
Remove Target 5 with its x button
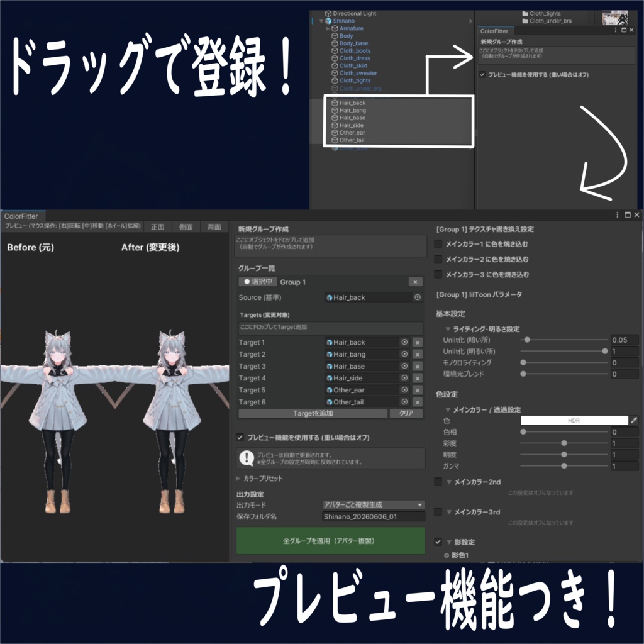coord(418,390)
